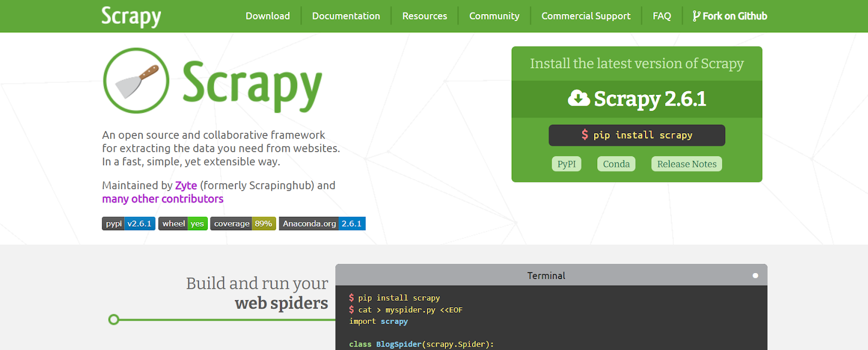Screen dimensions: 868x350
Task: Click the Anaconda.org 2.6.1 badge
Action: (x=322, y=224)
